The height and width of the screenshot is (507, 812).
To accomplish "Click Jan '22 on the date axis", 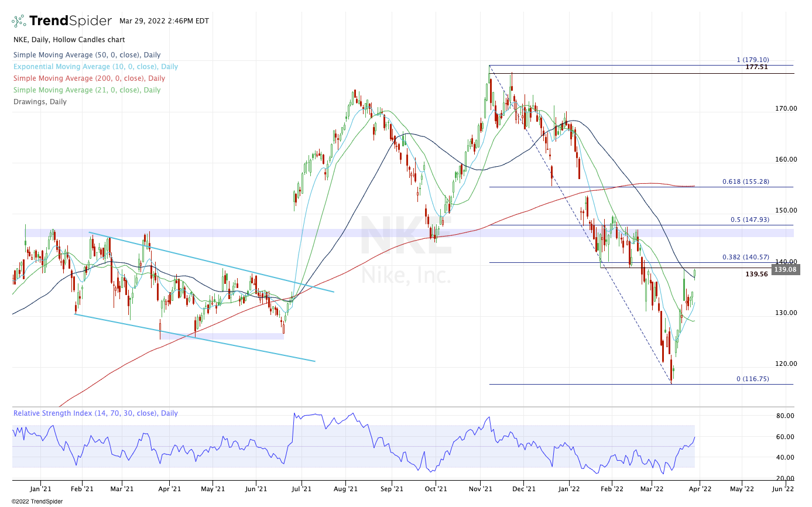I will (568, 488).
